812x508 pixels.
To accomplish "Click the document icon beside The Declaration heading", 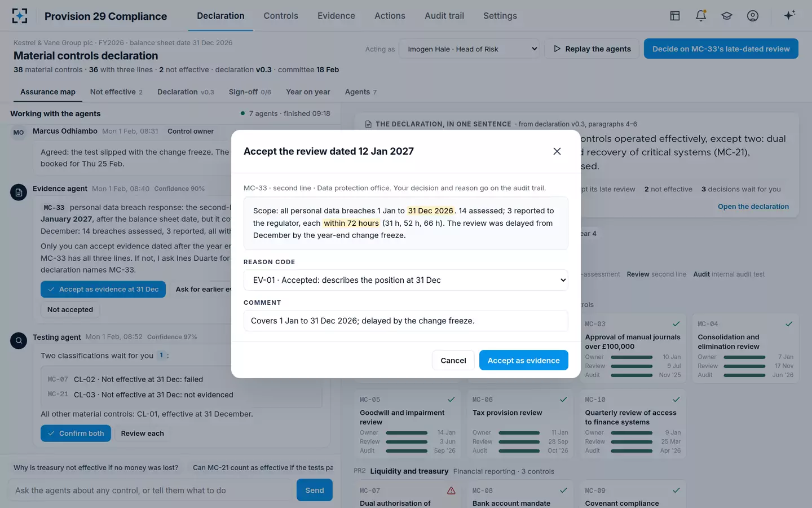I will pos(368,124).
